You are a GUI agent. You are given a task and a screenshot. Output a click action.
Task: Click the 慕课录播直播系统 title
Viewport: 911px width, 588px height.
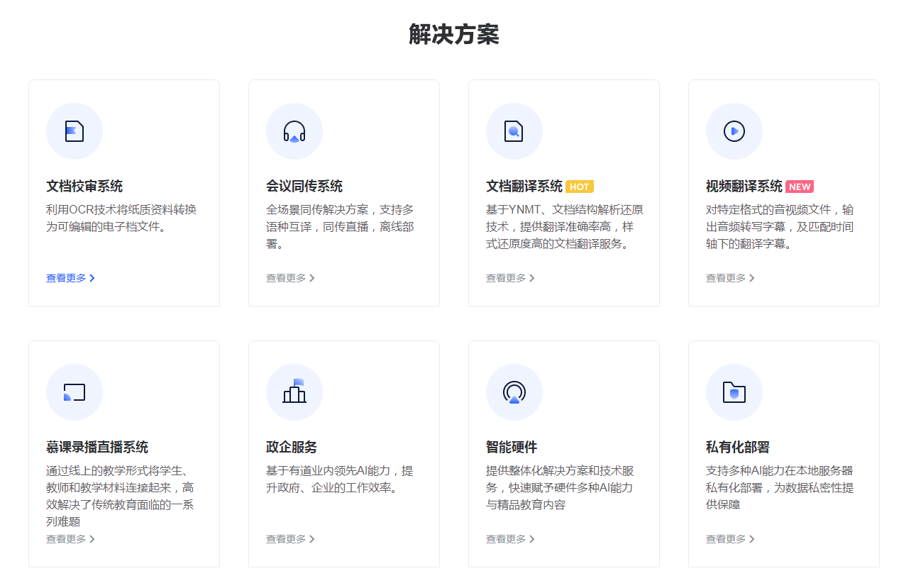97,448
